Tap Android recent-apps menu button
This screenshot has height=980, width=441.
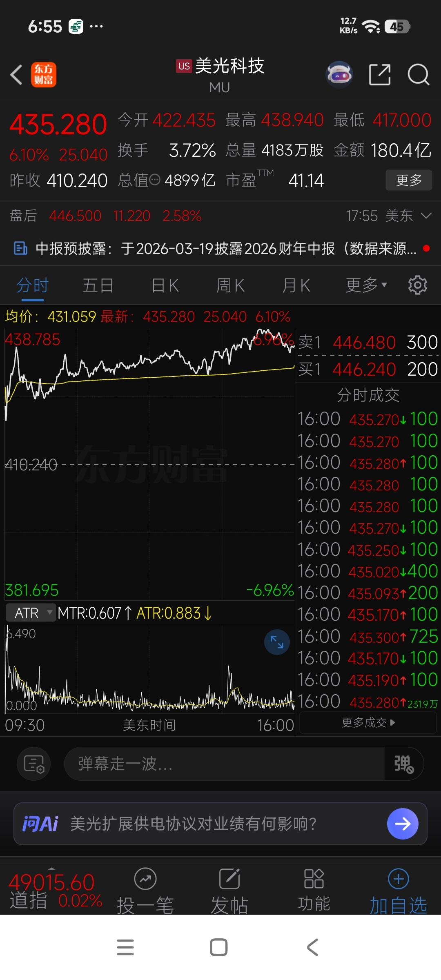click(x=125, y=947)
